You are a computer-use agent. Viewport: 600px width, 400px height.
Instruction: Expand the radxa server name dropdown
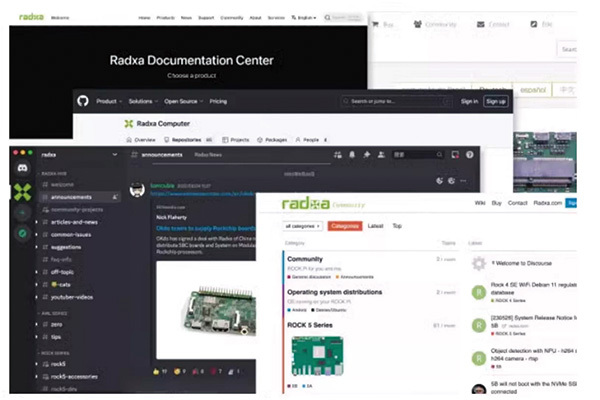pyautogui.click(x=116, y=155)
